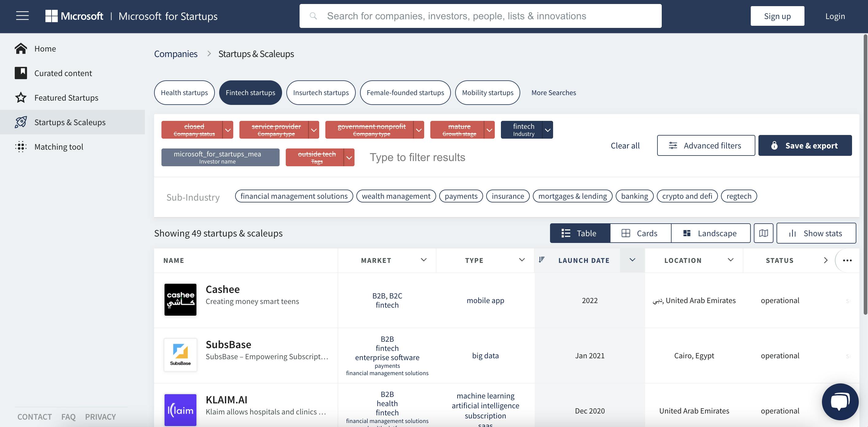The height and width of the screenshot is (427, 868).
Task: Expand the outside tech Tags dropdown
Action: (x=349, y=158)
